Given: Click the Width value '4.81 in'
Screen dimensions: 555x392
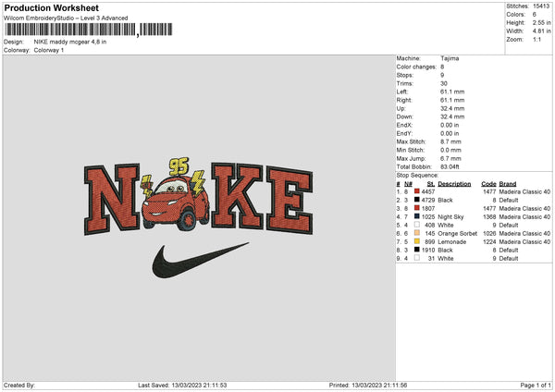Looking at the screenshot, I should point(541,31).
